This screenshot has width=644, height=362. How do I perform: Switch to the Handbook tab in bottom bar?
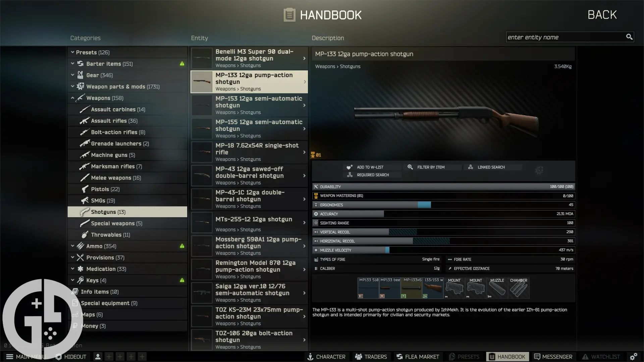(x=507, y=357)
